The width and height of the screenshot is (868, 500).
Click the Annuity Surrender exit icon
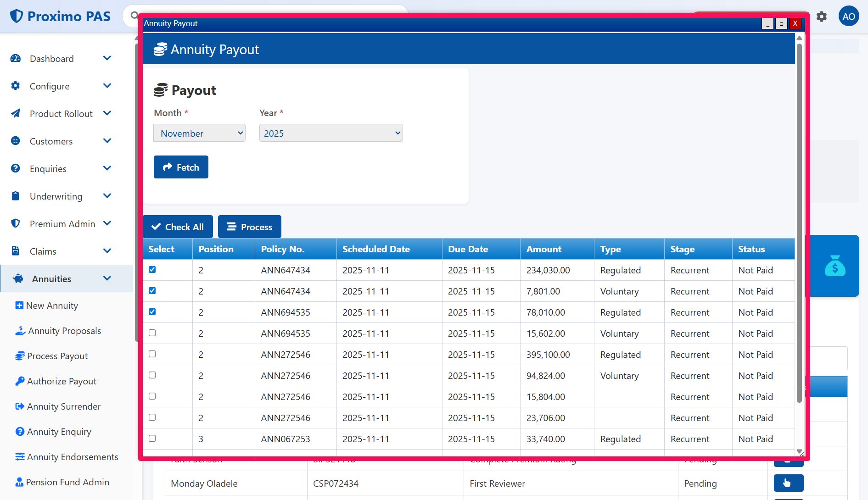click(20, 406)
